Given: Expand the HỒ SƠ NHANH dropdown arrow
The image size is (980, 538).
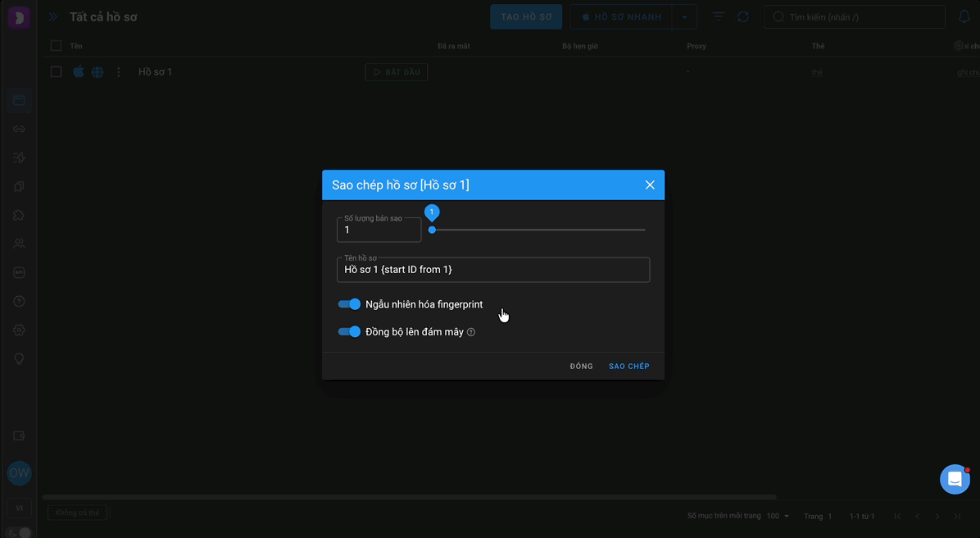Looking at the screenshot, I should tap(684, 17).
